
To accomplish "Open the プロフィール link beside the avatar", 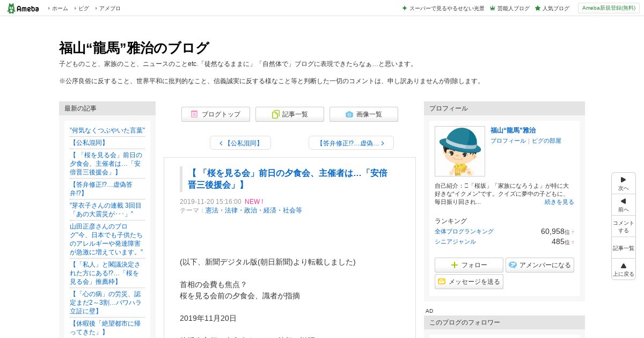I will (508, 141).
